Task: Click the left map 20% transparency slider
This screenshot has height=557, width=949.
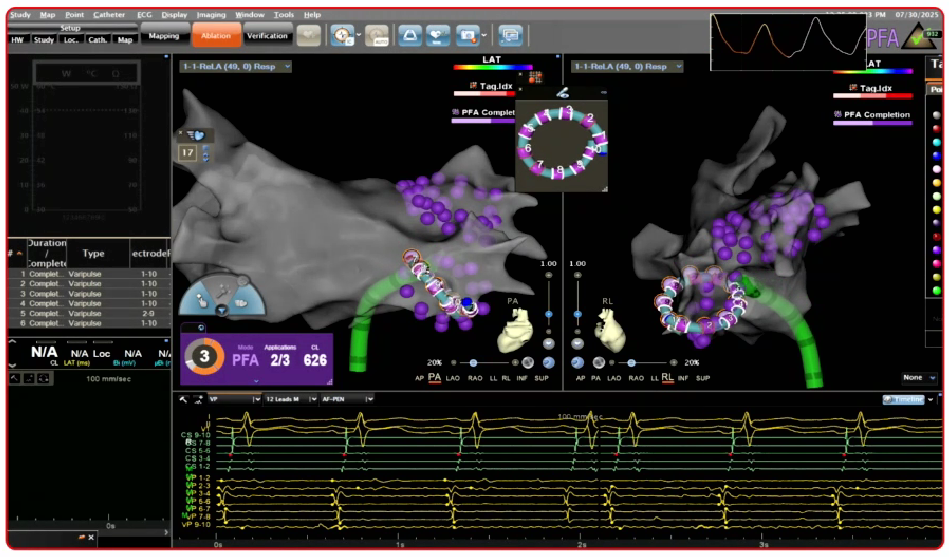Action: click(473, 363)
